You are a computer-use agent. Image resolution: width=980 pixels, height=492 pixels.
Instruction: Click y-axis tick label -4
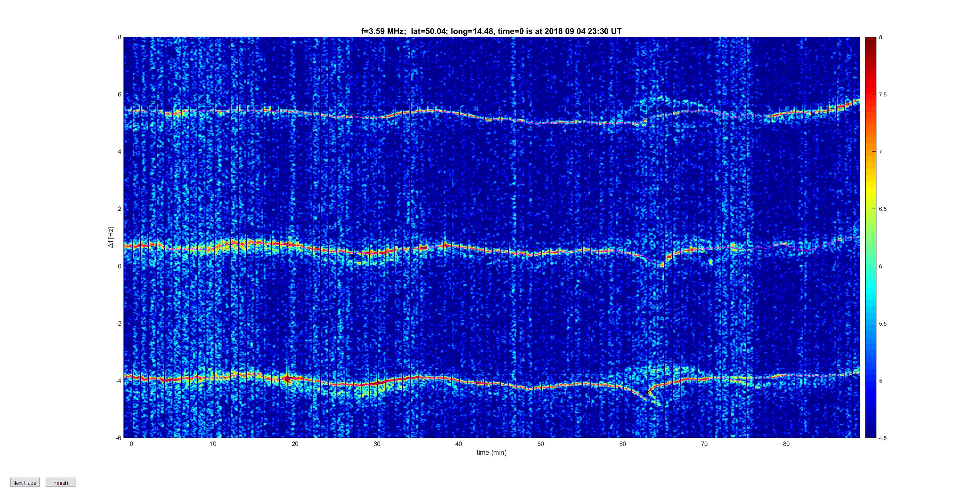point(118,381)
